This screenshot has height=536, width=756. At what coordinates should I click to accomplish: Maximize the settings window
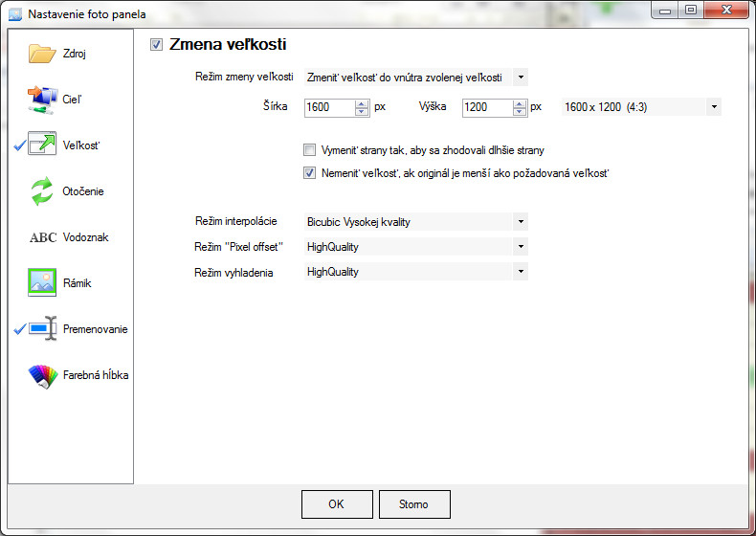pyautogui.click(x=691, y=11)
